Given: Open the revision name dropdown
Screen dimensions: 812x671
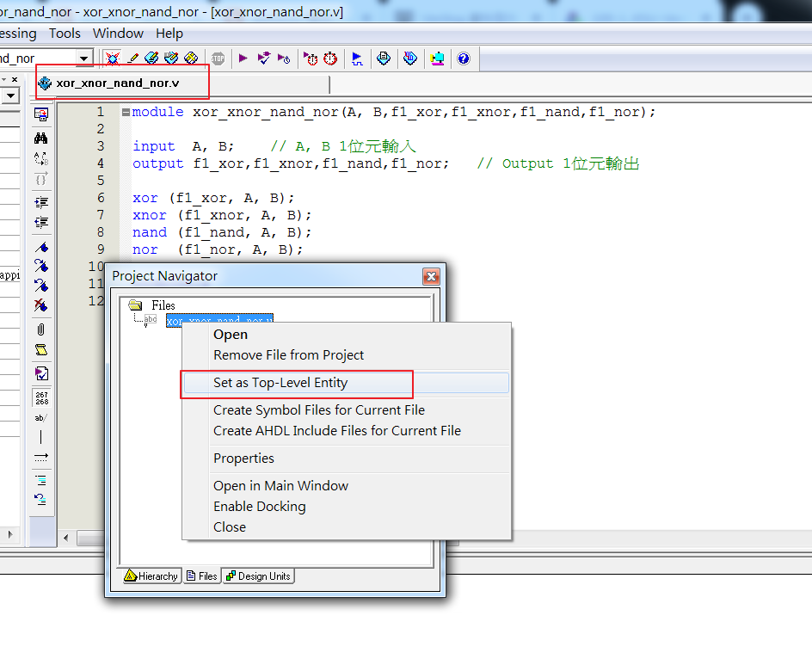Looking at the screenshot, I should pos(83,58).
